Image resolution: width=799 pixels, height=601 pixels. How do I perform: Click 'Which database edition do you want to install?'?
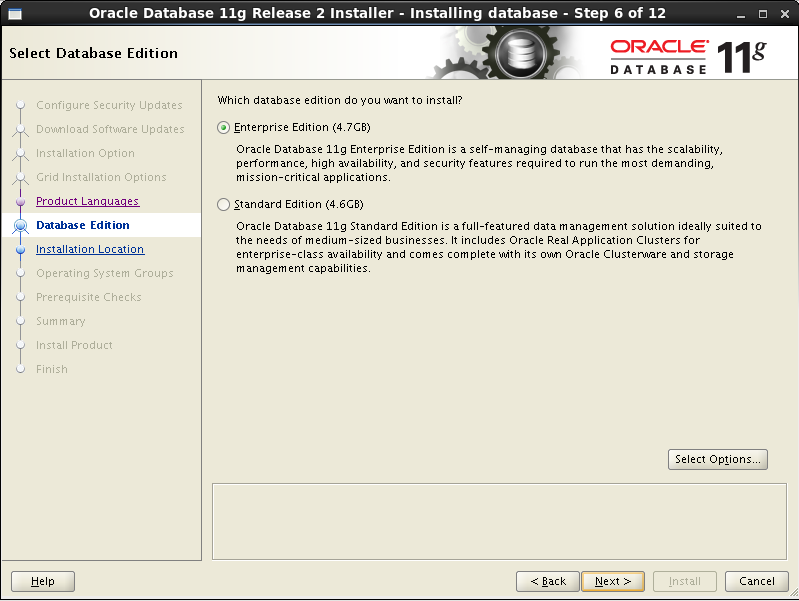pos(340,100)
